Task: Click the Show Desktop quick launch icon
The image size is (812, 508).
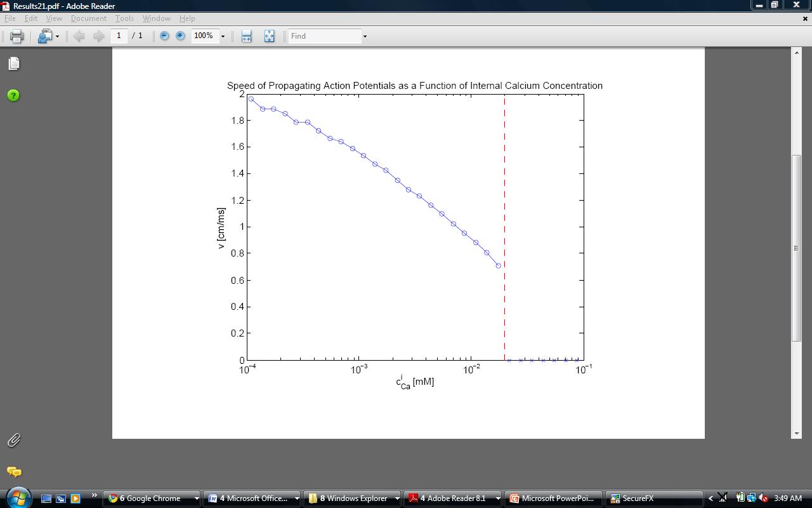Action: tap(46, 498)
